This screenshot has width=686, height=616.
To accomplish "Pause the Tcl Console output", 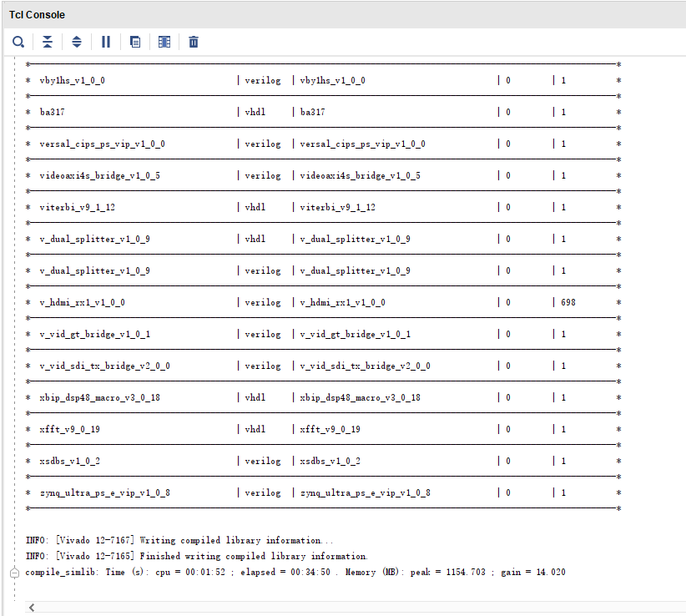I will (106, 42).
